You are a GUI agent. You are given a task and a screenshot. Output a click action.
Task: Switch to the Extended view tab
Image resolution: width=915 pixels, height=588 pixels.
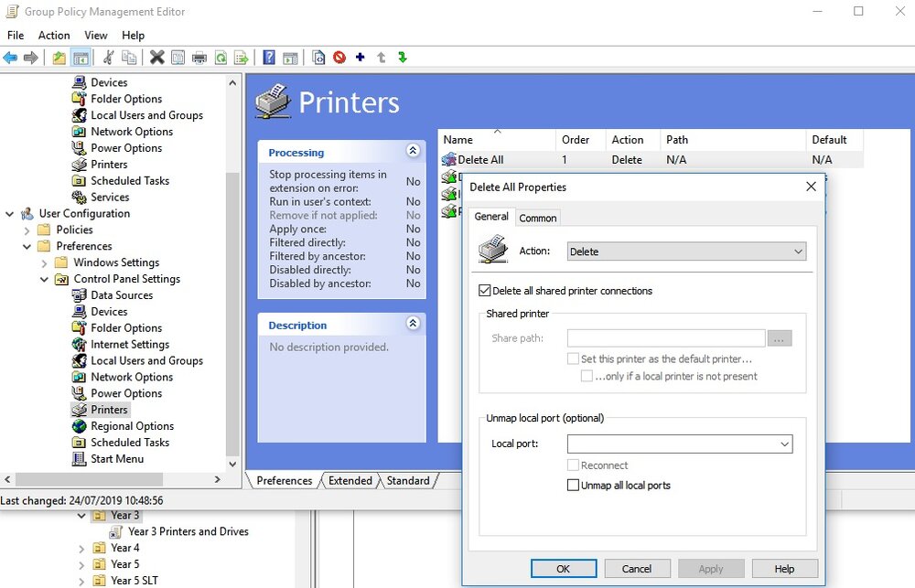(350, 481)
